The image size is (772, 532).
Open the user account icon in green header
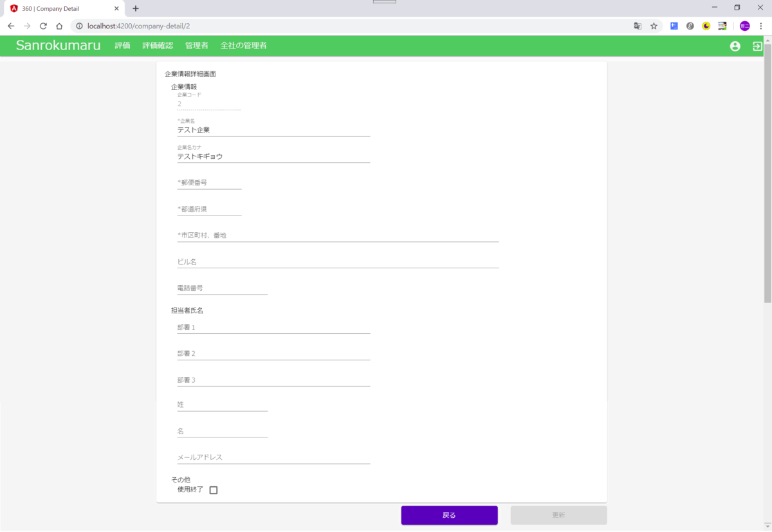click(735, 46)
